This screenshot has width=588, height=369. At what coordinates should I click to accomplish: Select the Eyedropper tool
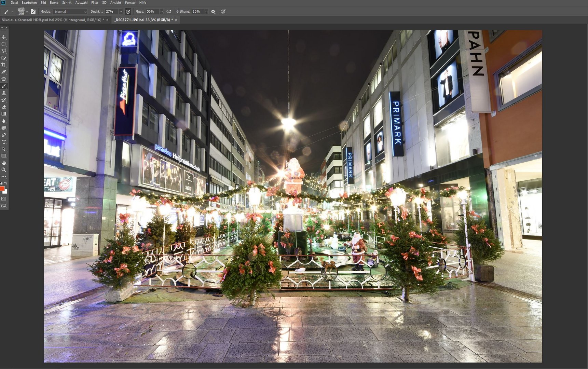pyautogui.click(x=4, y=72)
